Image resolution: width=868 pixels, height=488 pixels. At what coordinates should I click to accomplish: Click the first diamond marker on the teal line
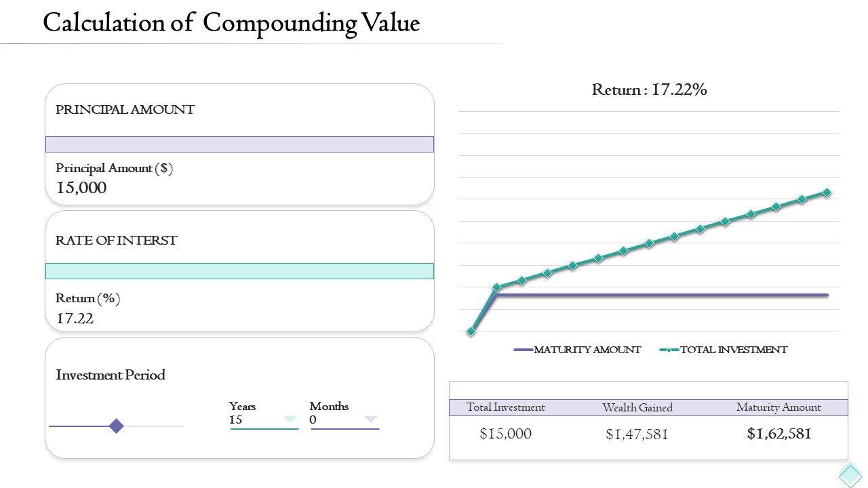coord(471,331)
